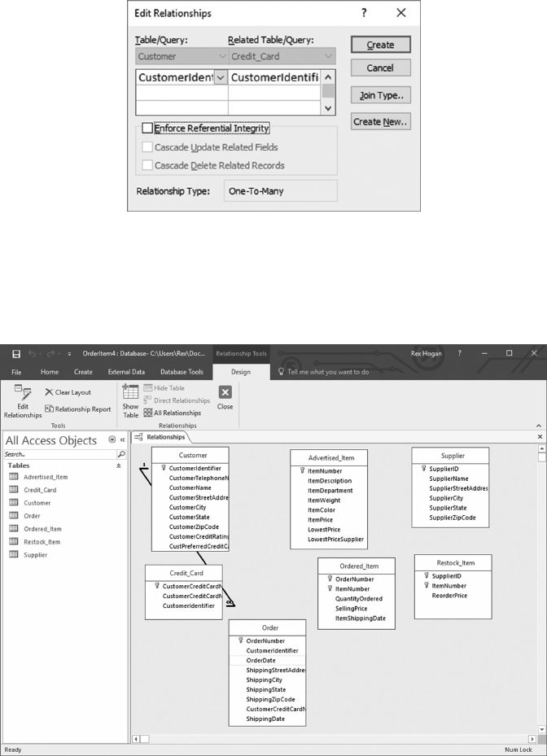Click the Join Type button
The image size is (547, 756).
point(381,95)
